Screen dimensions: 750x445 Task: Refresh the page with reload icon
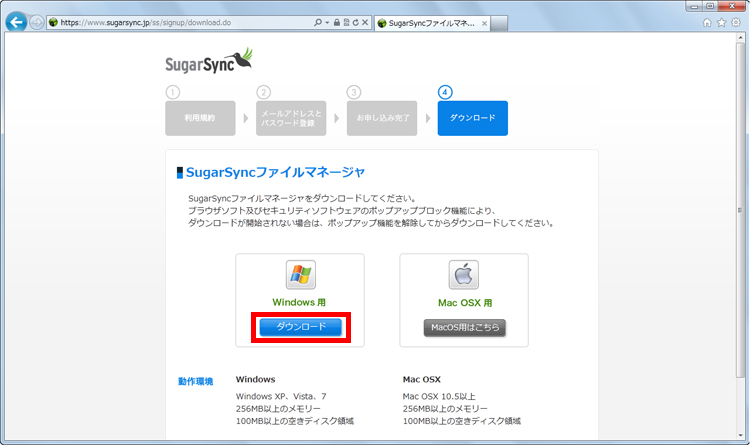coord(355,22)
